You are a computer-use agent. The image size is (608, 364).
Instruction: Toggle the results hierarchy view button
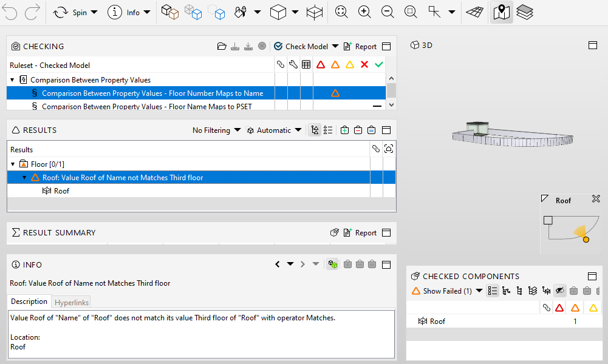(x=315, y=130)
